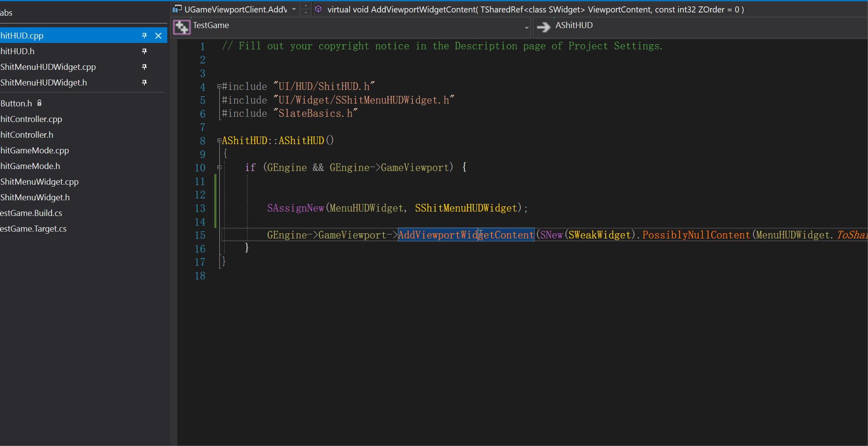Screen dimensions: 868x446
Task: Unpin the ShitHUD.cpp tab
Action: click(x=144, y=36)
